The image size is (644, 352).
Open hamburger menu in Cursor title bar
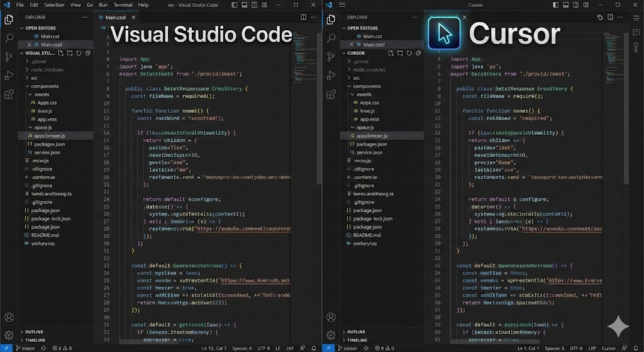click(x=342, y=5)
